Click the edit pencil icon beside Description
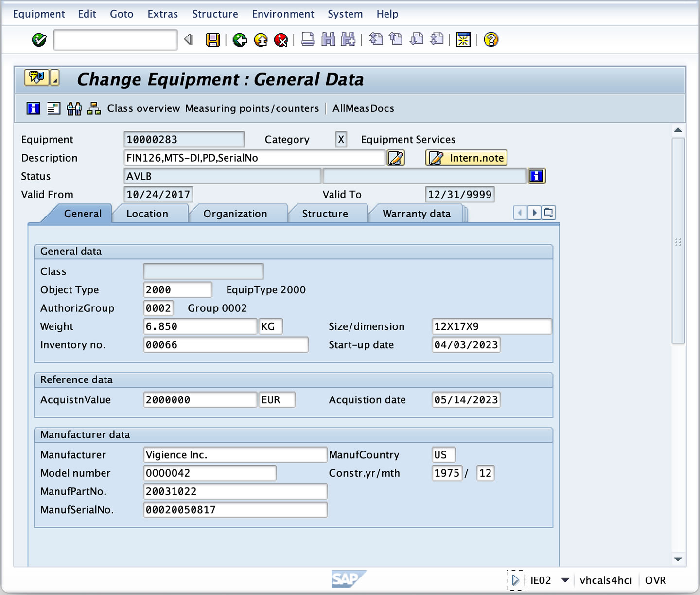 [396, 158]
